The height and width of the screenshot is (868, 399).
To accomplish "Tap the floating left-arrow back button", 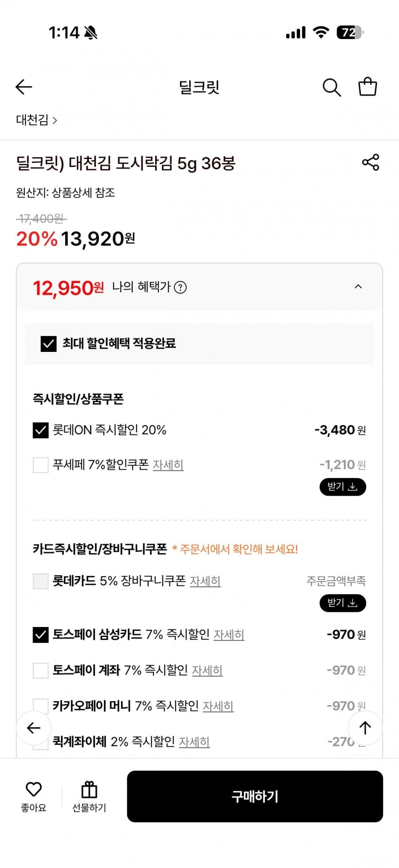I will (34, 728).
